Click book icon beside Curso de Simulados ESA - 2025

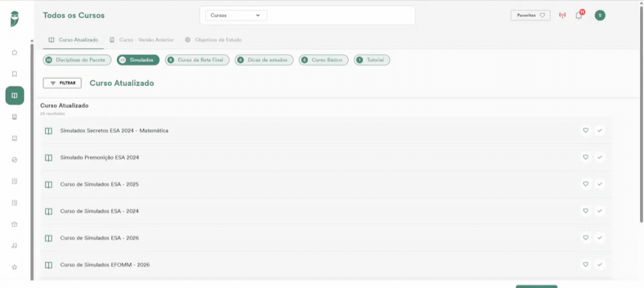[x=48, y=184]
